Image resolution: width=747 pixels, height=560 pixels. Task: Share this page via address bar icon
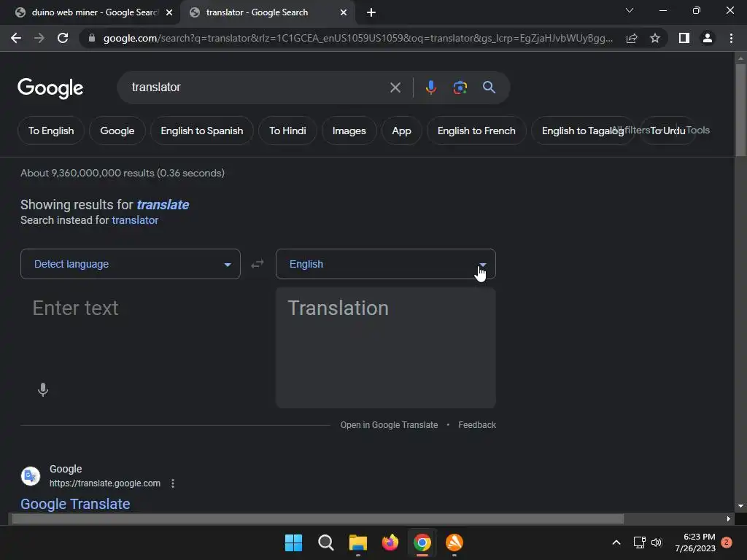(632, 38)
